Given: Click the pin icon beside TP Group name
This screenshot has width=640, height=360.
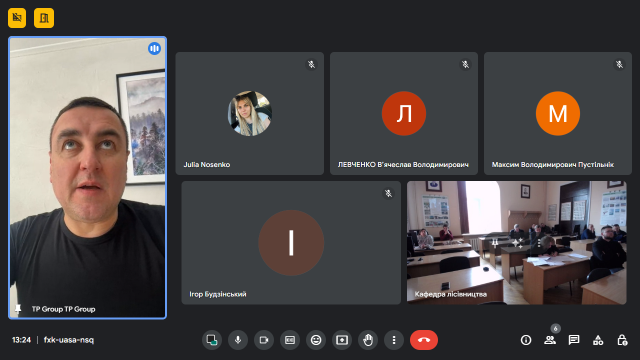Looking at the screenshot, I should 18,309.
